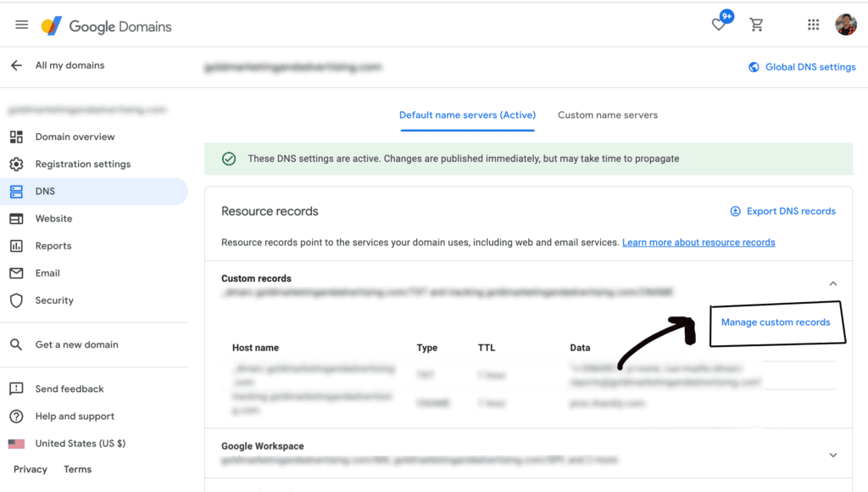Click the Custom records section title
The width and height of the screenshot is (868, 492).
pyautogui.click(x=256, y=279)
